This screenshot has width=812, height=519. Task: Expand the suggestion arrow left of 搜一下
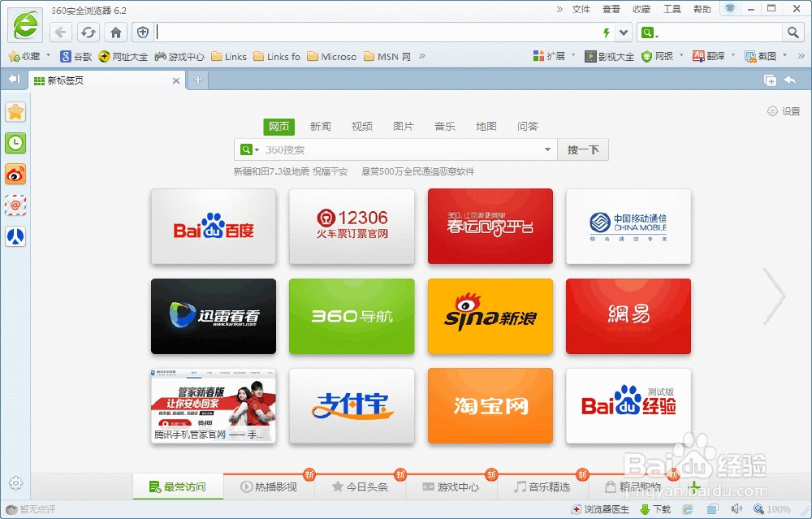547,149
